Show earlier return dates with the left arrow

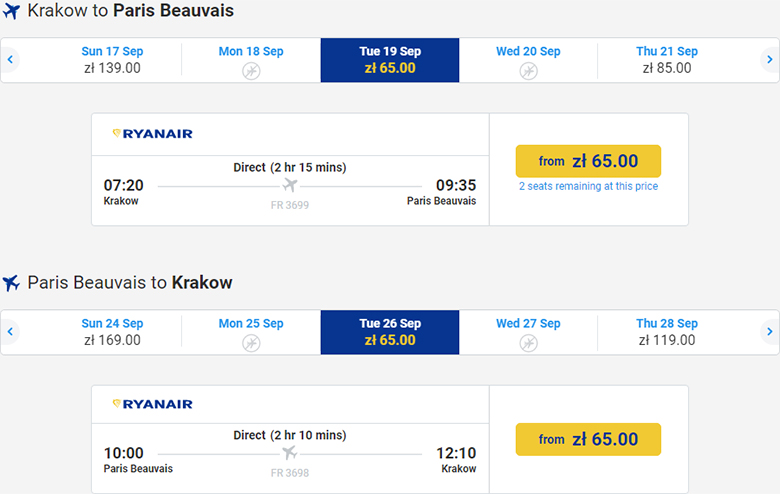point(10,332)
